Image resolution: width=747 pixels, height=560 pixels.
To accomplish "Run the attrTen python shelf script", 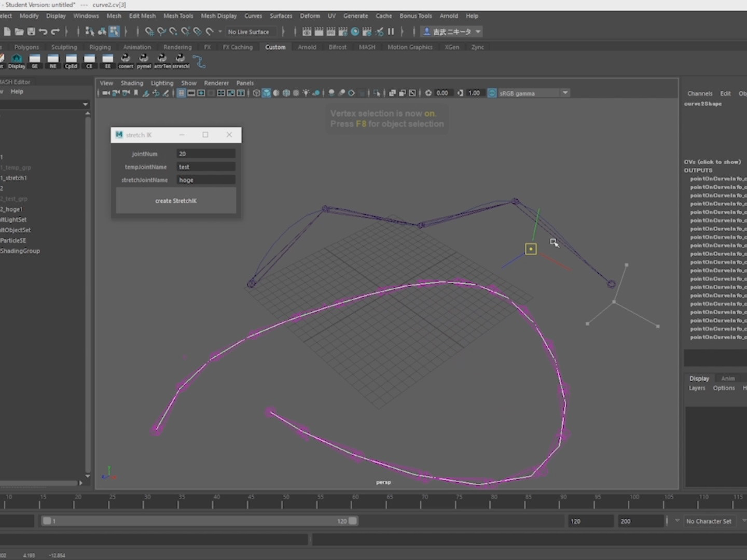I will pyautogui.click(x=162, y=61).
